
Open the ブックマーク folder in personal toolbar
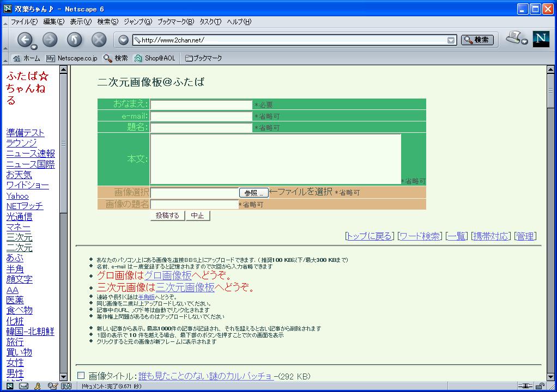coord(204,58)
